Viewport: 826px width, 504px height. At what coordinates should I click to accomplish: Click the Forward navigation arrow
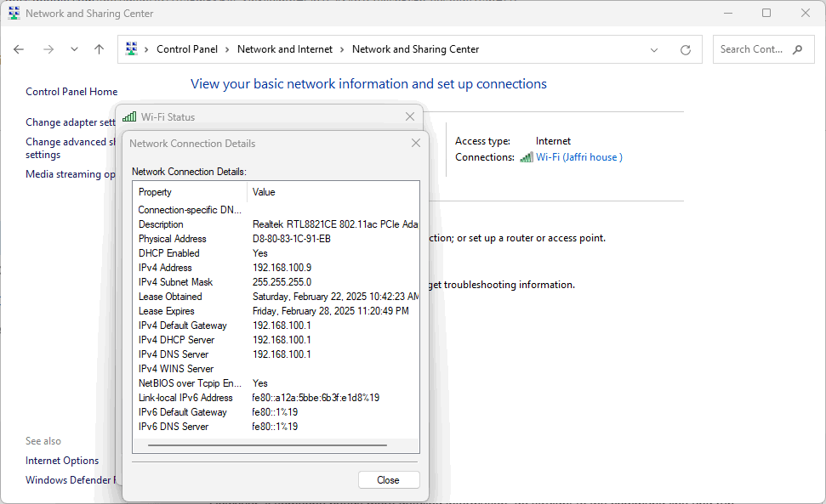pos(48,49)
